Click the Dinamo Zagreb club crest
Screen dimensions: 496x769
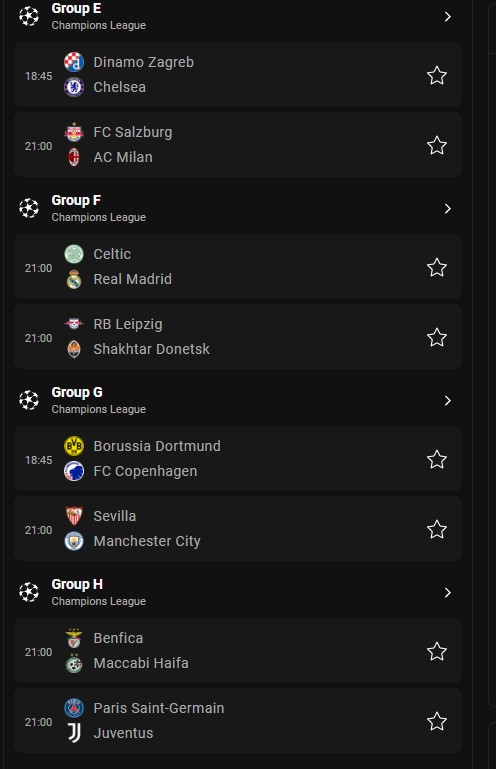(74, 62)
